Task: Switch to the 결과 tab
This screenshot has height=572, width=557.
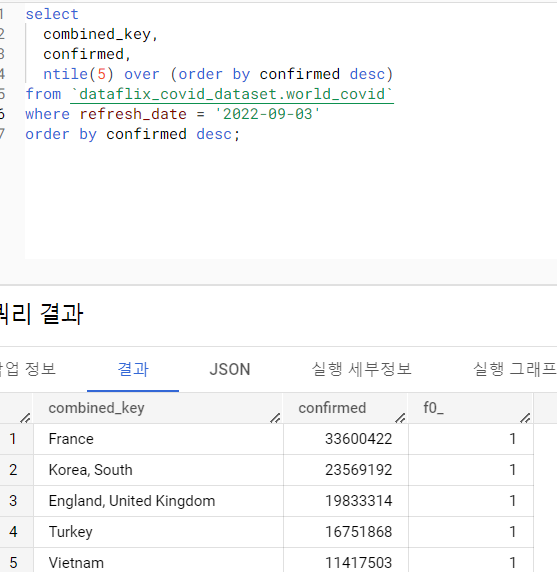Action: [133, 369]
